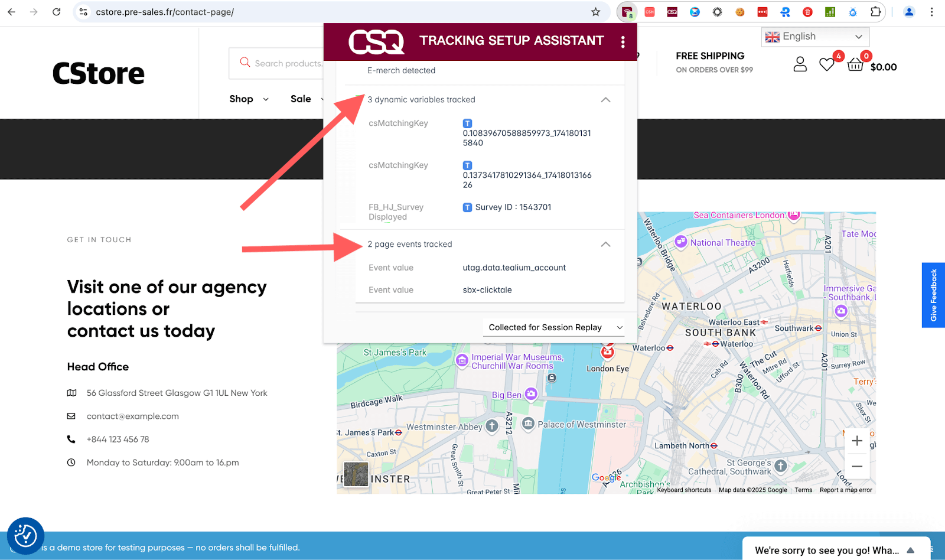Collapse the '2 page events tracked' section

605,244
